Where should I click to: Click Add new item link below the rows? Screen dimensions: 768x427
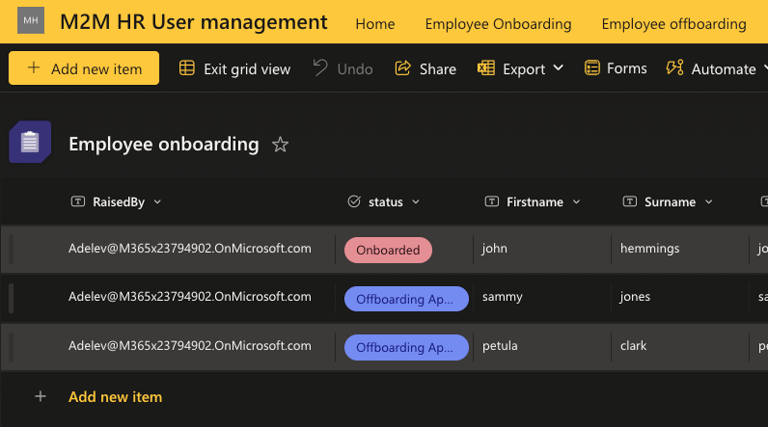point(114,397)
